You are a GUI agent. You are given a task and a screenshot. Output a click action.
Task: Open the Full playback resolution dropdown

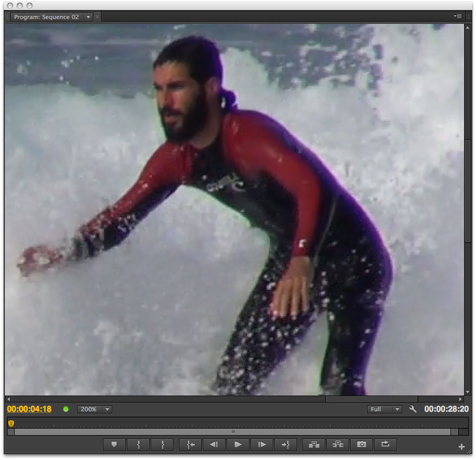click(x=384, y=409)
